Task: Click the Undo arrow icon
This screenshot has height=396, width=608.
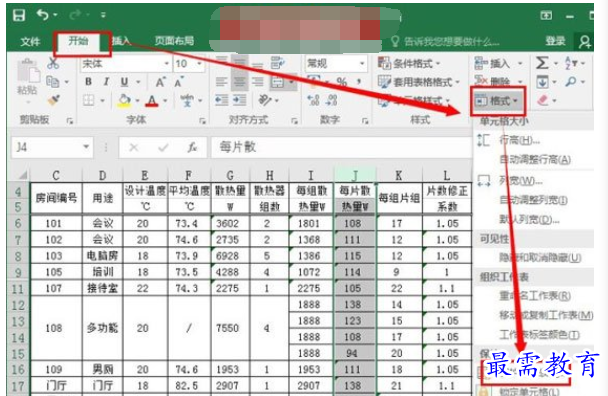Action: tap(42, 15)
